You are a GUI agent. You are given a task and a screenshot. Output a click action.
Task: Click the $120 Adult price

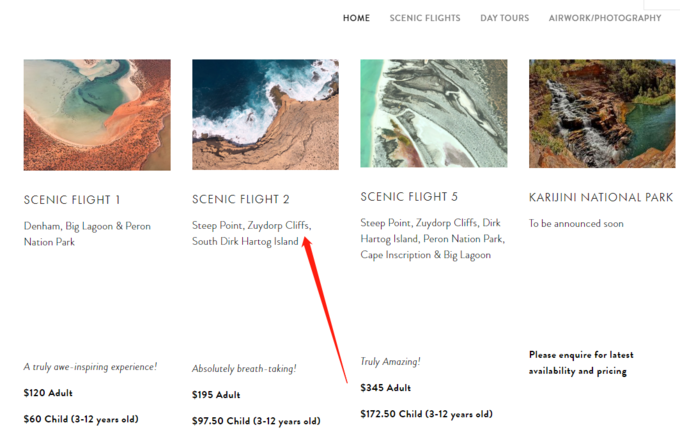pos(48,393)
